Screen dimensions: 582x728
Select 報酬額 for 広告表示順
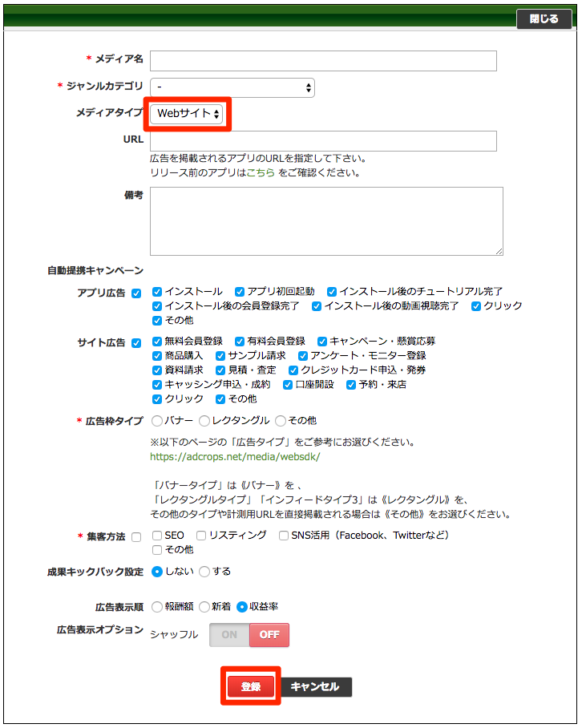157,607
